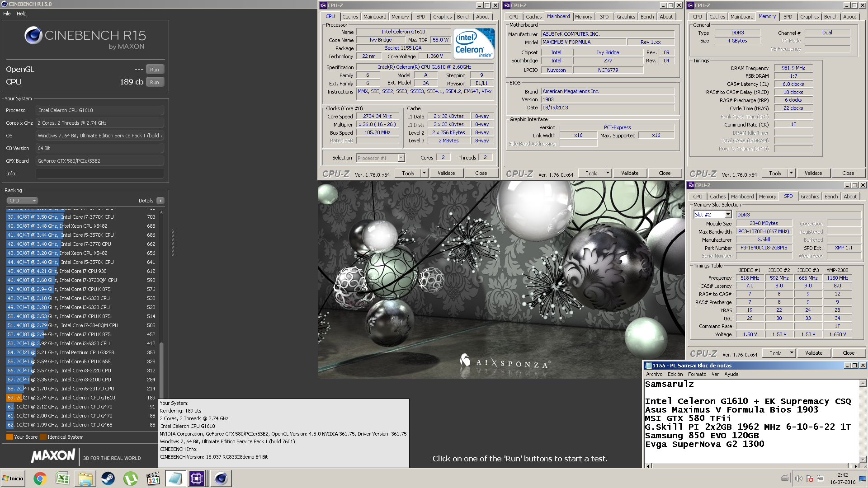Viewport: 868px width, 488px height.
Task: Switch to Cinebench taskbar icon
Action: pyautogui.click(x=221, y=479)
